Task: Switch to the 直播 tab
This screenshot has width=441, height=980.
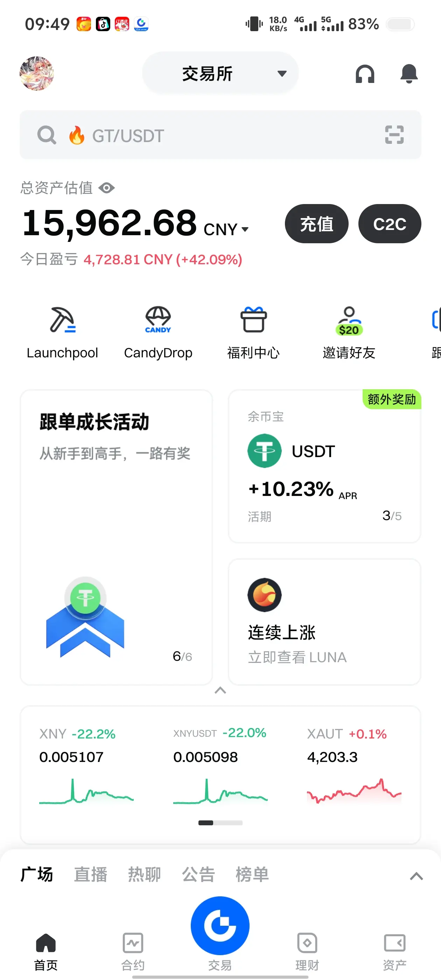Action: [91, 874]
